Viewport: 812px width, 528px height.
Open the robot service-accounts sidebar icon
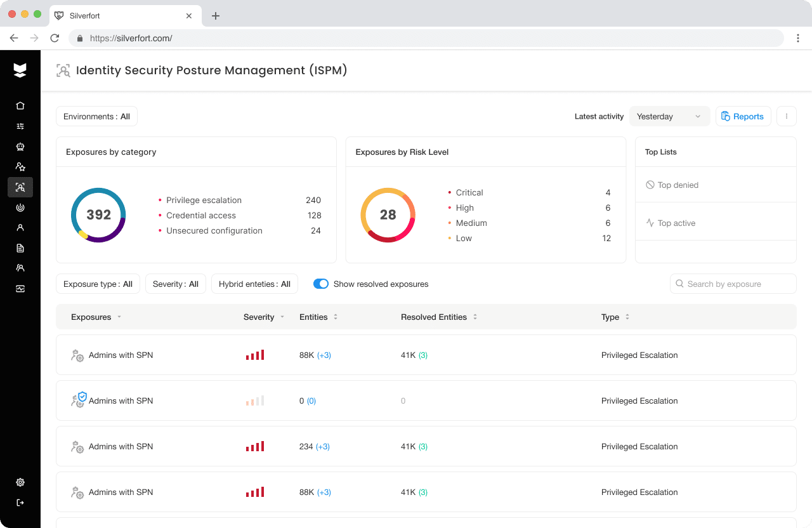(x=20, y=147)
